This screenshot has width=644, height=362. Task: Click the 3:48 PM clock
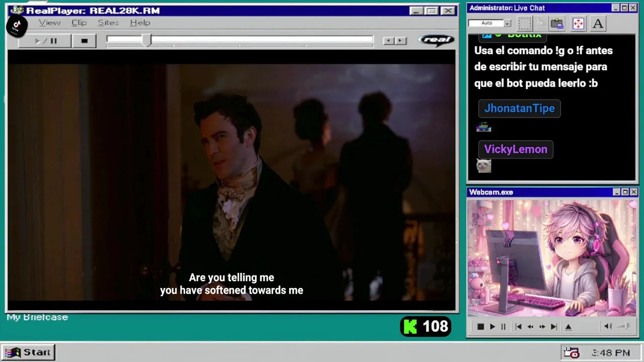click(x=610, y=353)
